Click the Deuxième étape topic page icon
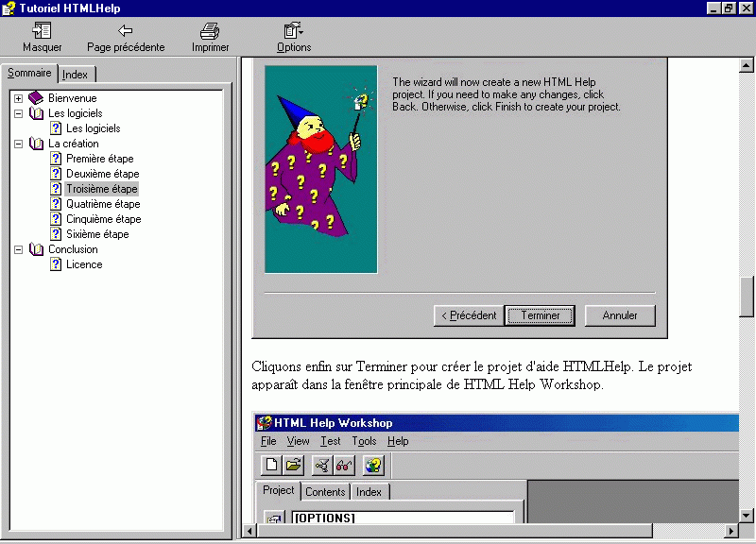Viewport: 756px width, 544px height. coord(56,174)
